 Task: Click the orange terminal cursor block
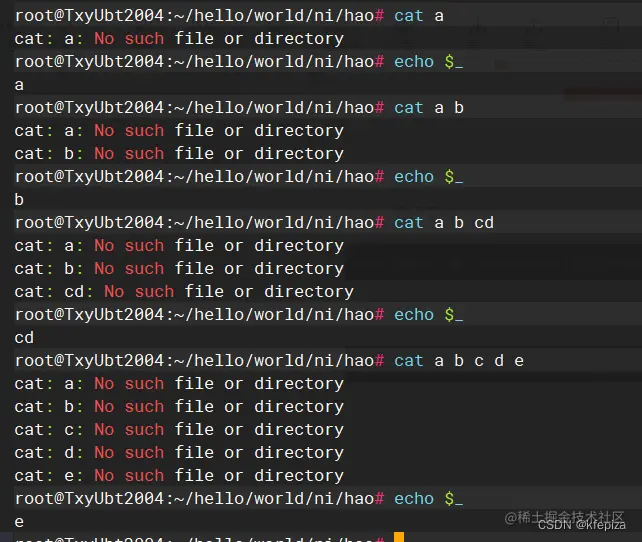pos(399,537)
